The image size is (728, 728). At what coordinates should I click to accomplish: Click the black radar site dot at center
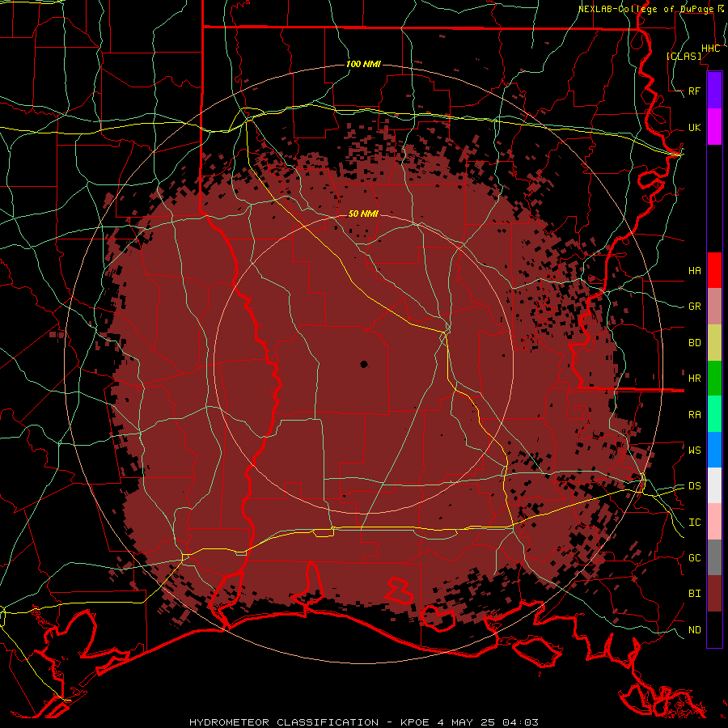pos(364,365)
